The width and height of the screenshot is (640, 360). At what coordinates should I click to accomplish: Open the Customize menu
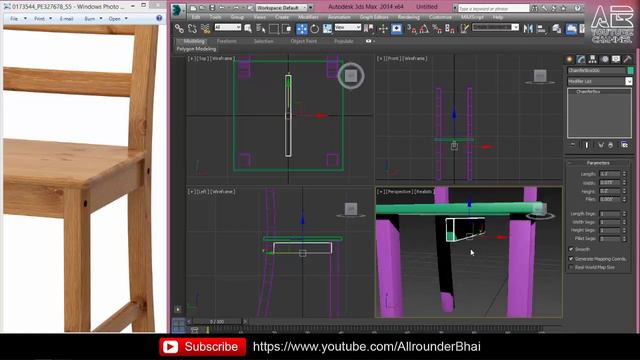pos(440,18)
